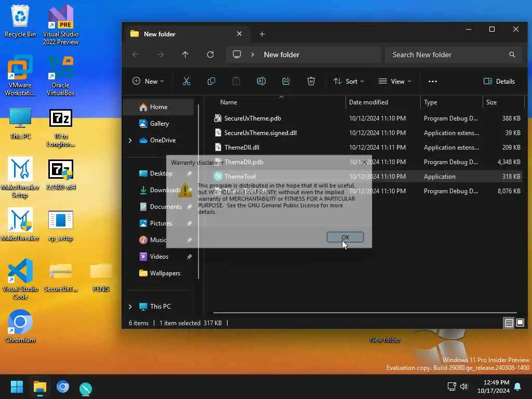Viewport: 532px width, 399px height.
Task: Click the PC icon in the address bar
Action: point(237,54)
